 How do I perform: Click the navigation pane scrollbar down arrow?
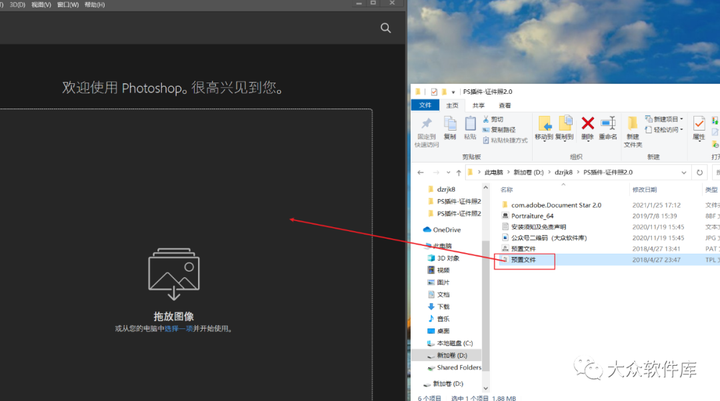(x=486, y=389)
